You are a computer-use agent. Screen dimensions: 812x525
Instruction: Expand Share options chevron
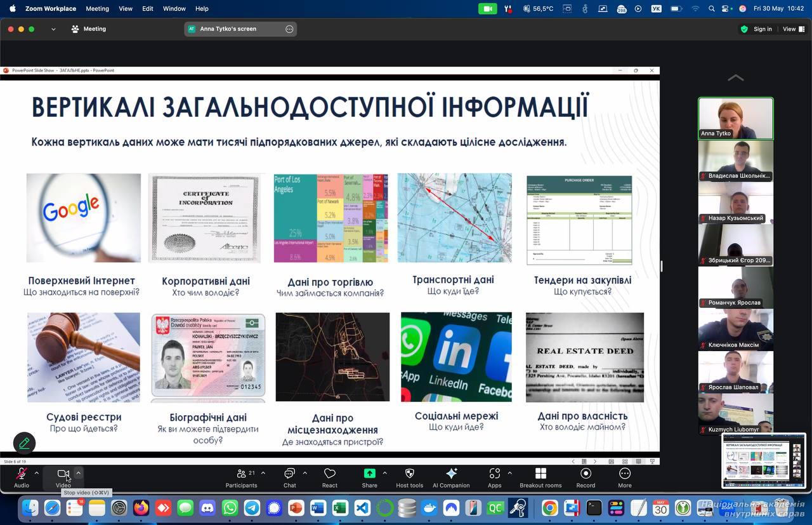[x=384, y=473]
